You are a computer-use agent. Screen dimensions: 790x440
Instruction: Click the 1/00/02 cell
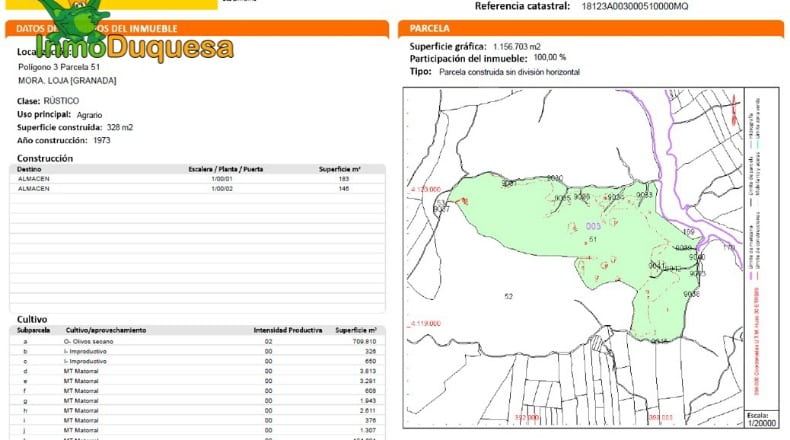[222, 188]
